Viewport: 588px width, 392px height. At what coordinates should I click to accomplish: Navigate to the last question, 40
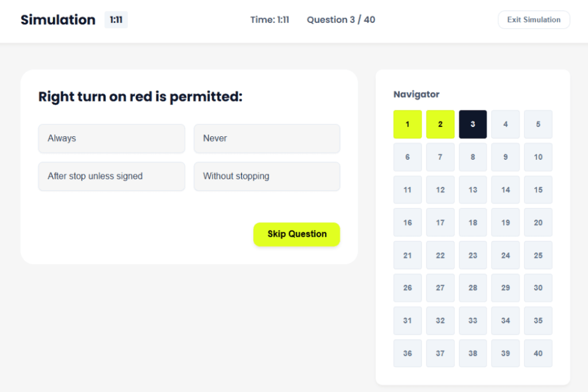click(x=538, y=353)
